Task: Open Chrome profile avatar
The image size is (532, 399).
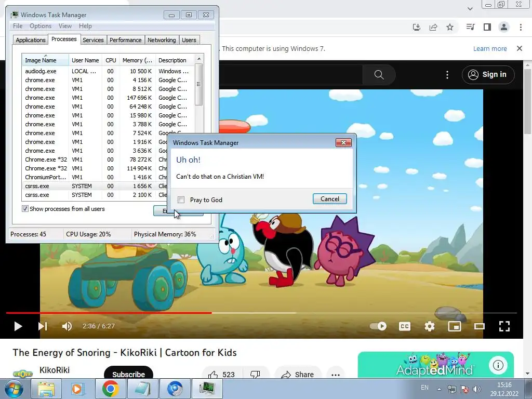Action: click(504, 27)
